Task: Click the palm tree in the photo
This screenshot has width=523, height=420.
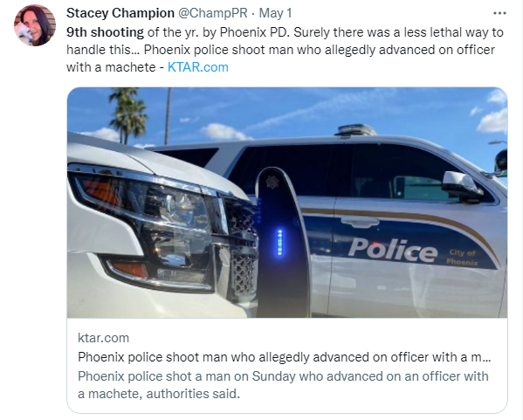Action: click(128, 115)
